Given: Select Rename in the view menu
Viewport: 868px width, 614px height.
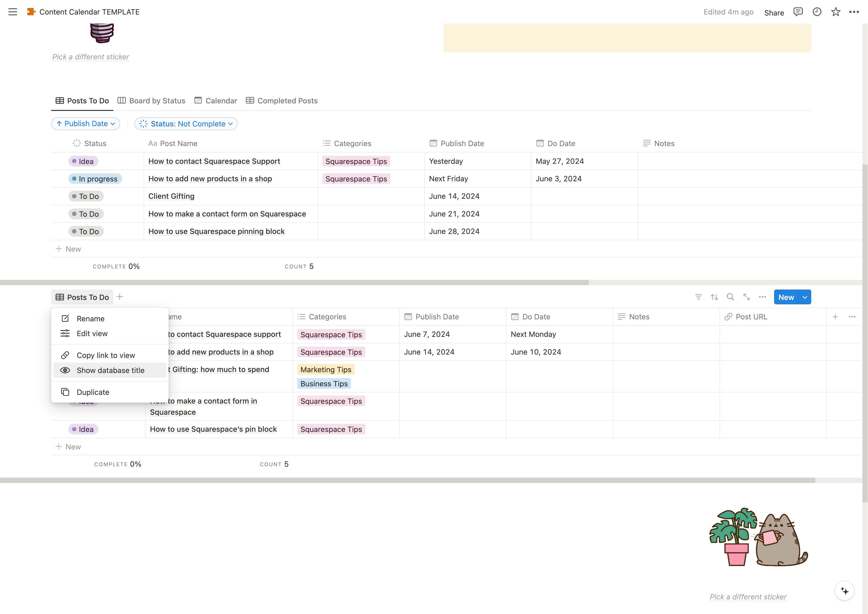Looking at the screenshot, I should [90, 319].
